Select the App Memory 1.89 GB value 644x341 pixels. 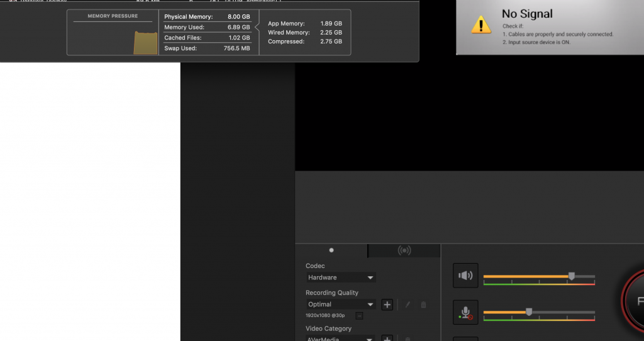pos(331,23)
